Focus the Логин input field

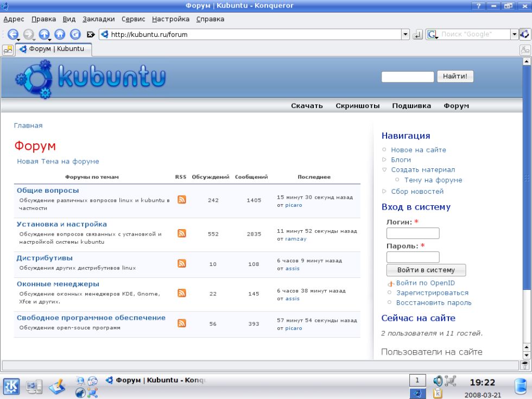tap(413, 233)
